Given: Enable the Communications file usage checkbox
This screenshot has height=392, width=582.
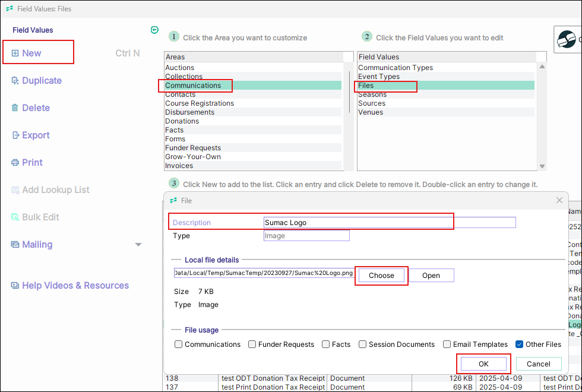Looking at the screenshot, I should pyautogui.click(x=179, y=344).
